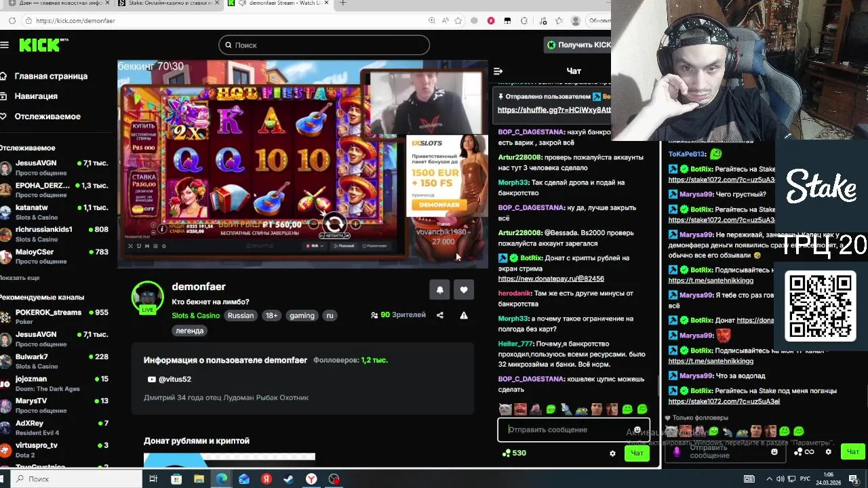Click the Russian language tag
Image resolution: width=868 pixels, height=488 pixels.
click(x=241, y=316)
